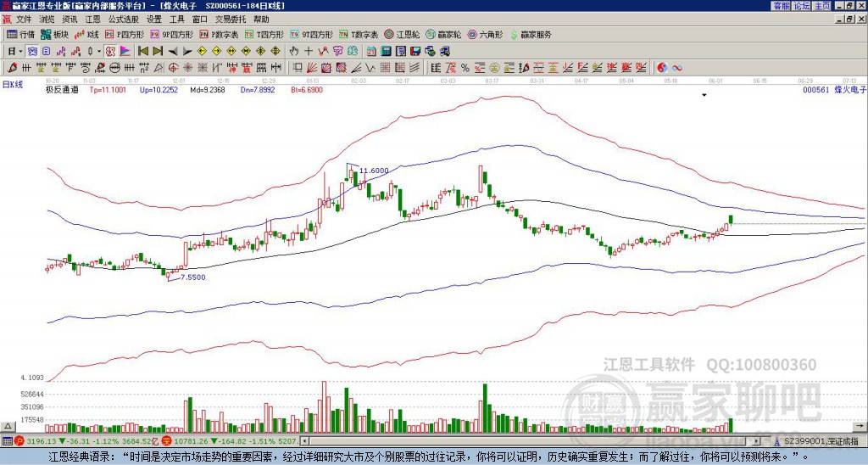Click the save floppy disk icon
Image resolution: width=868 pixels, height=465 pixels.
pyautogui.click(x=415, y=51)
